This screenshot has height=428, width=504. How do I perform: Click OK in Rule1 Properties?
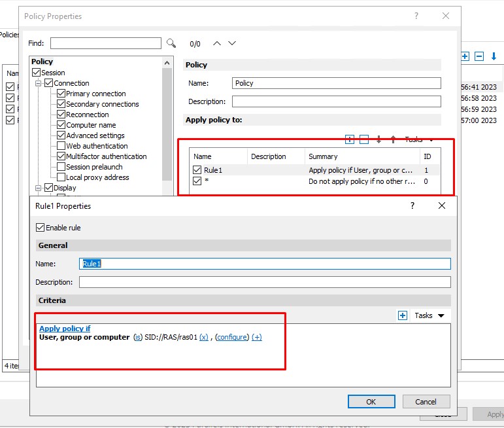371,401
